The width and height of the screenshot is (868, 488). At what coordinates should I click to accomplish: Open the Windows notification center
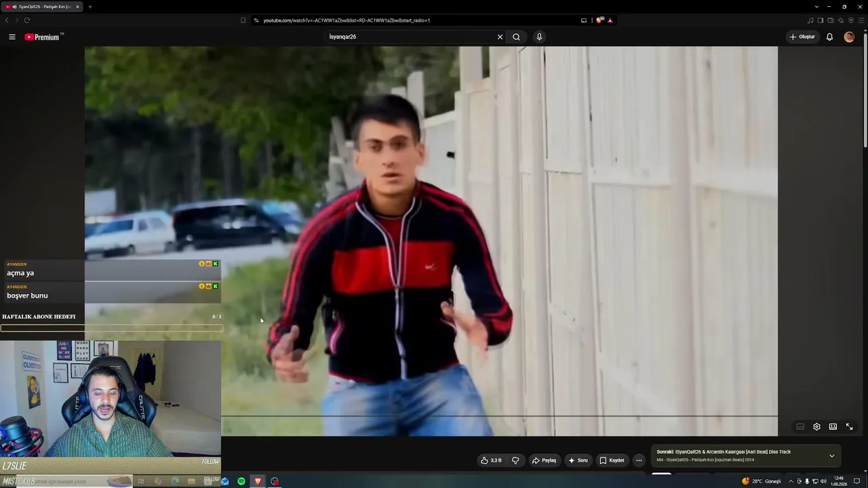[x=857, y=481]
